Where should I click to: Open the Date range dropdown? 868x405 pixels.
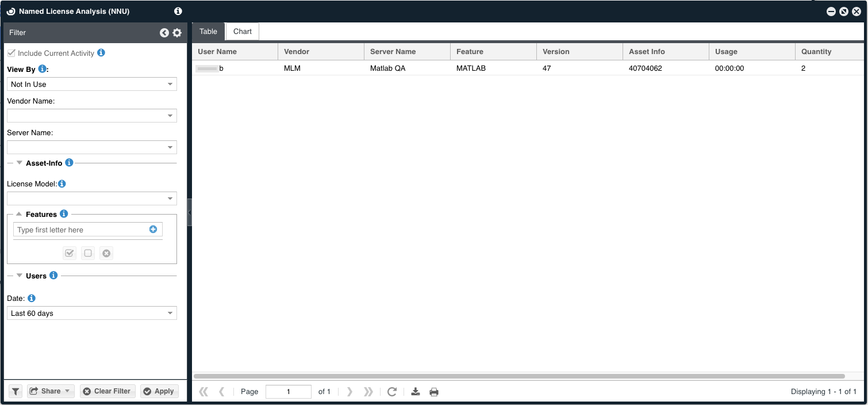tap(92, 314)
